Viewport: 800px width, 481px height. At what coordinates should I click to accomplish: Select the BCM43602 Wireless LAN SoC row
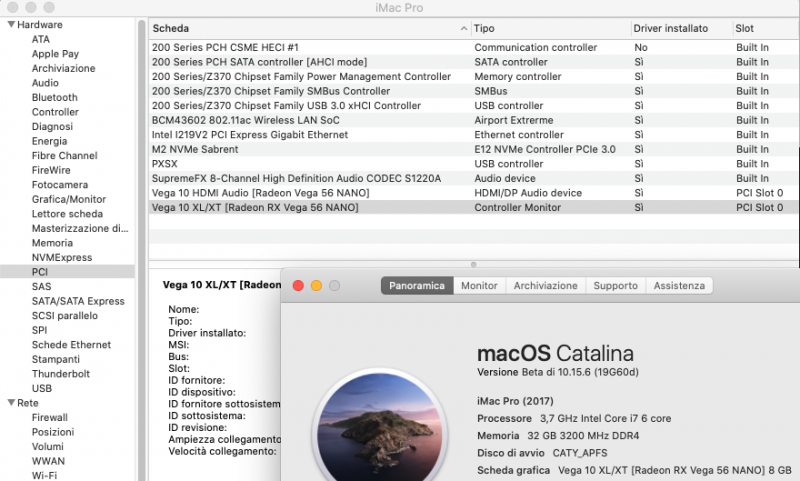474,120
